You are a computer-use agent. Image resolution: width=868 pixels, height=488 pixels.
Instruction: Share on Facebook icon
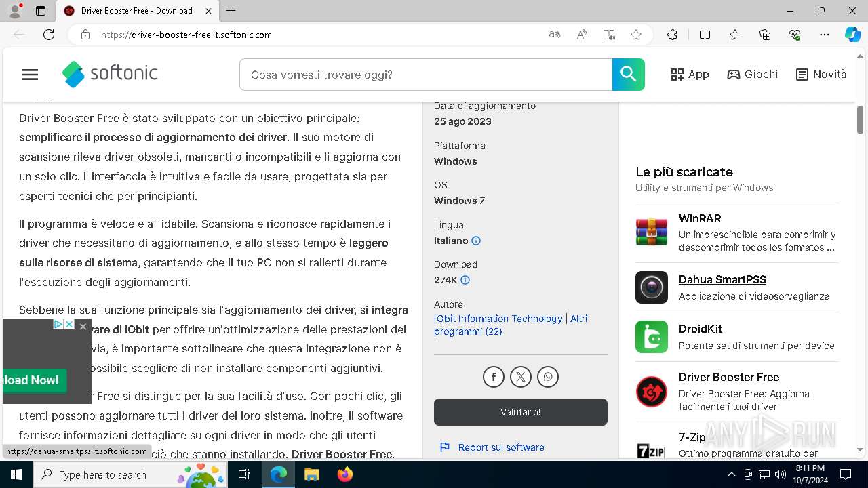494,377
